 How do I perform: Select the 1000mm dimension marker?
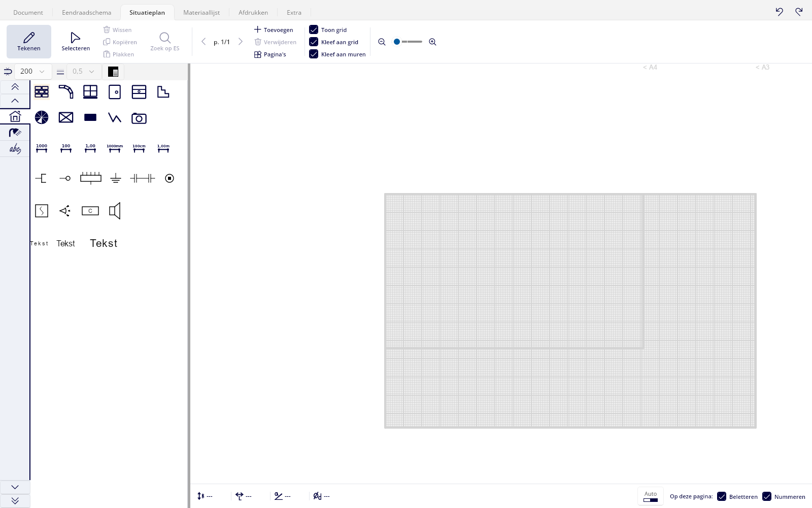[x=115, y=148]
